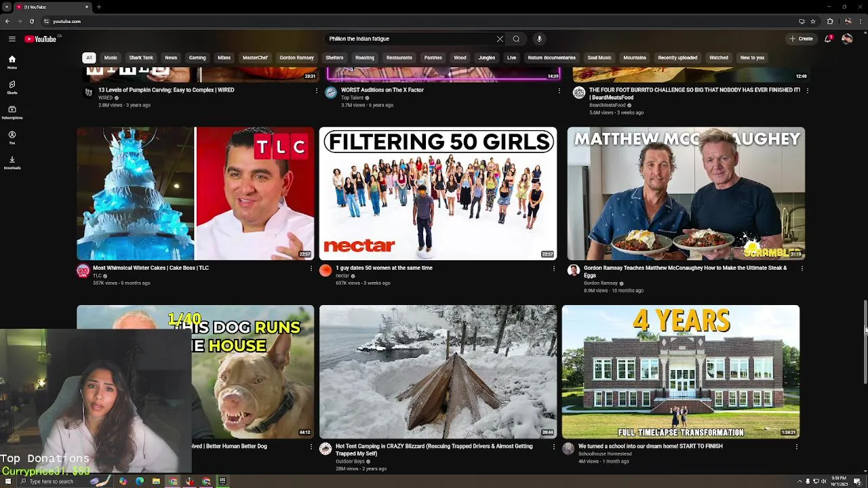868x488 pixels.
Task: Open Subscriptions in the sidebar
Action: (x=12, y=113)
